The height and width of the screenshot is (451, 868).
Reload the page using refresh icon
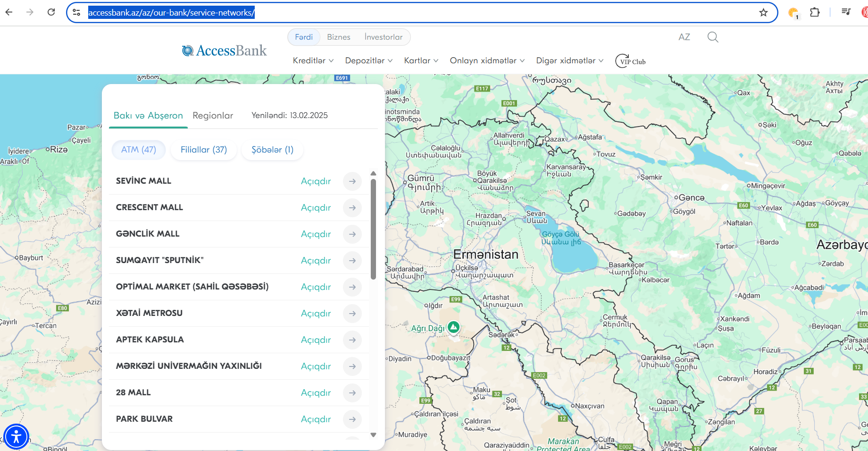pos(51,12)
